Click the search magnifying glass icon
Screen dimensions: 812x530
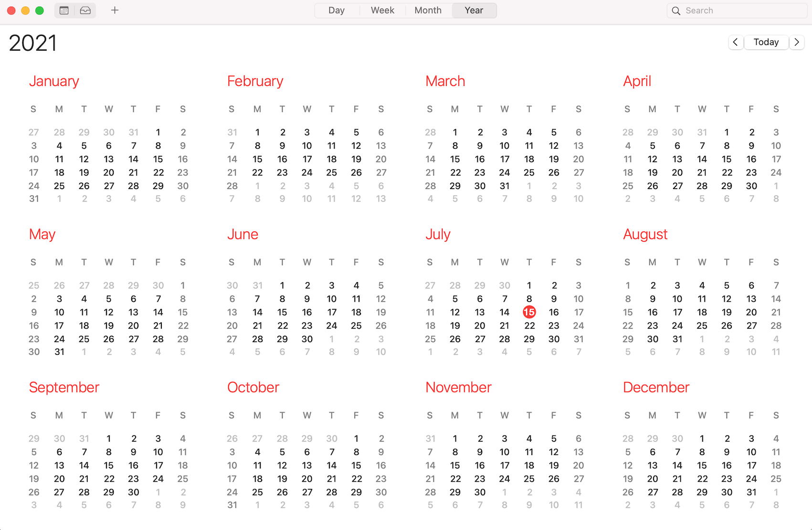[676, 11]
